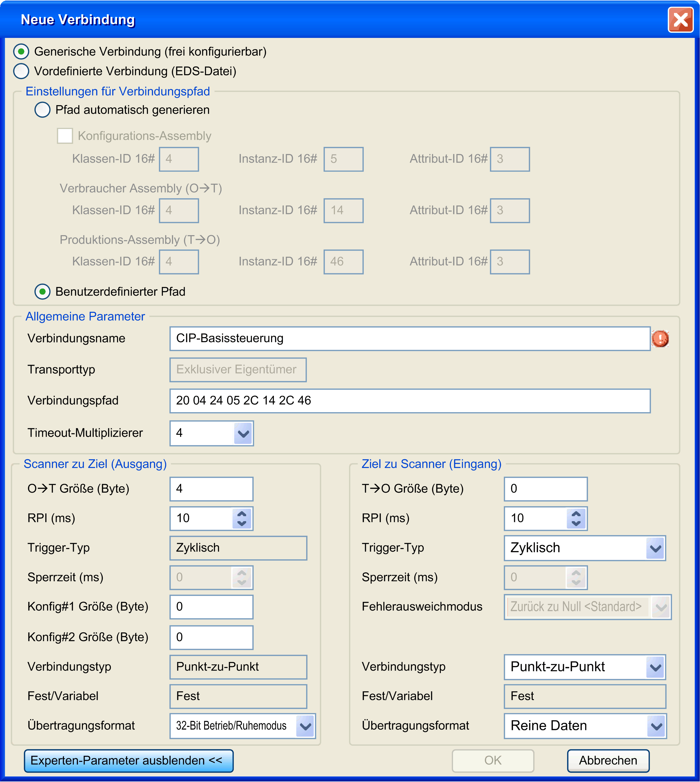Toggle the Konfigurations-Assembly checkbox
Image resolution: width=700 pixels, height=782 pixels.
[x=65, y=136]
